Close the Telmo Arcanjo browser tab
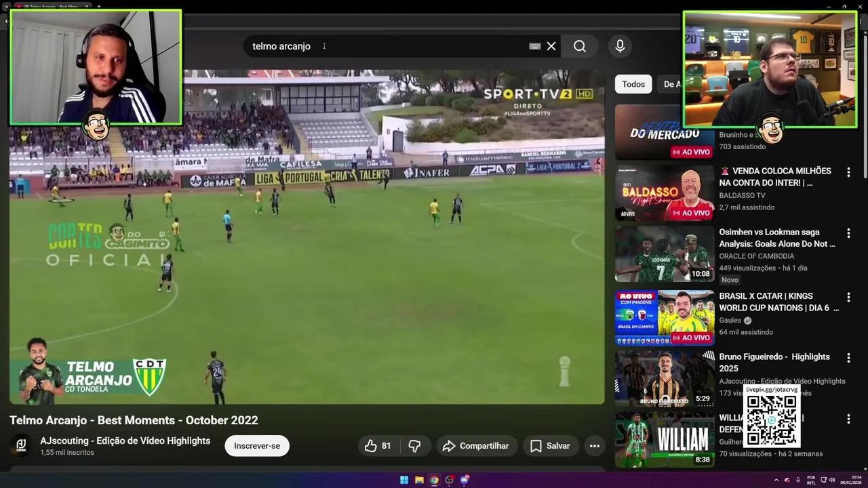 [87, 6]
